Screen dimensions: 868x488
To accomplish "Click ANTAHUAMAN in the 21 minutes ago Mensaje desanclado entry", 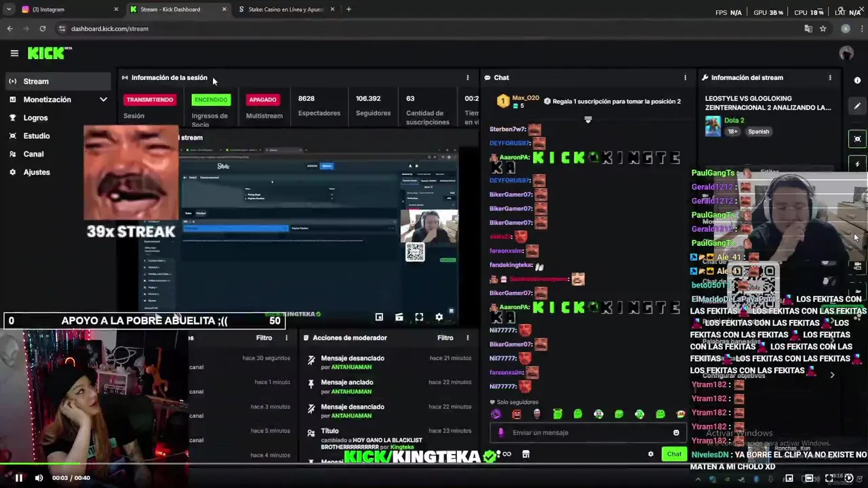I will [351, 367].
